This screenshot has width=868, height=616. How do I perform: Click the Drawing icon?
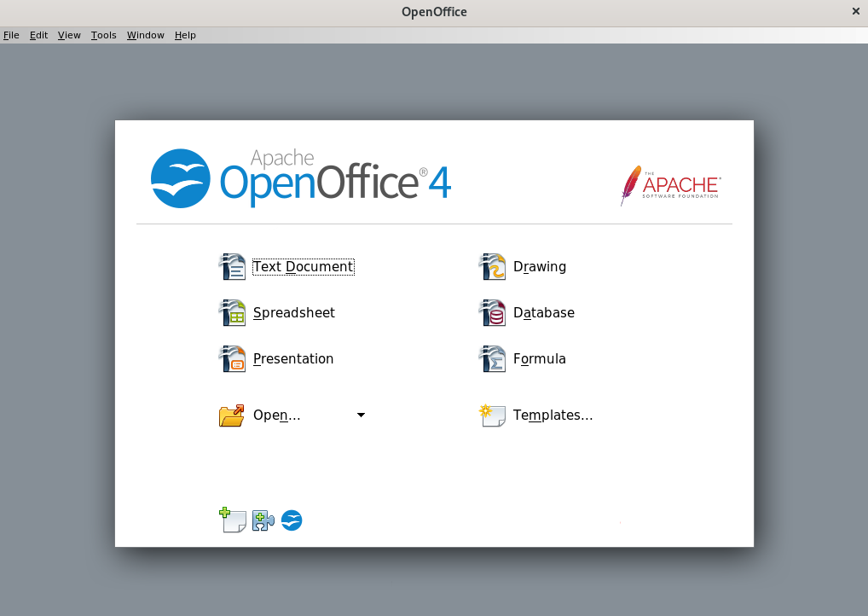tap(492, 266)
